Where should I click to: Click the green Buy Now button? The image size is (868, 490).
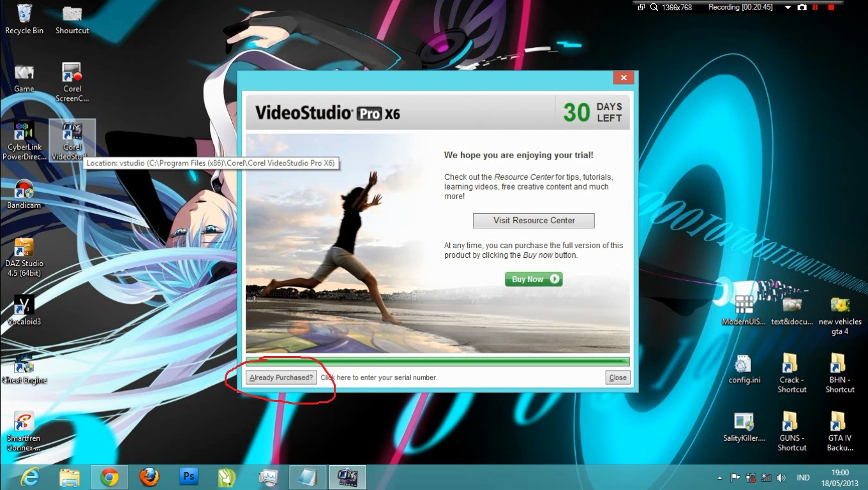(x=534, y=279)
